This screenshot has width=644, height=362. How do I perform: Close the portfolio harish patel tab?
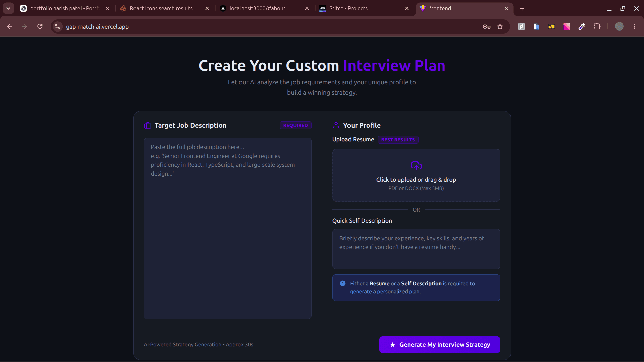tap(107, 8)
